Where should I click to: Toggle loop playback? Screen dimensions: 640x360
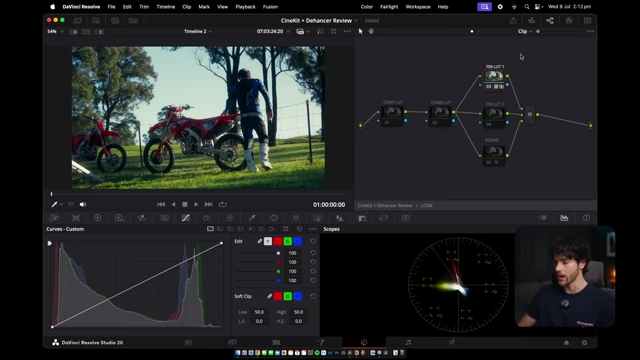tap(222, 204)
